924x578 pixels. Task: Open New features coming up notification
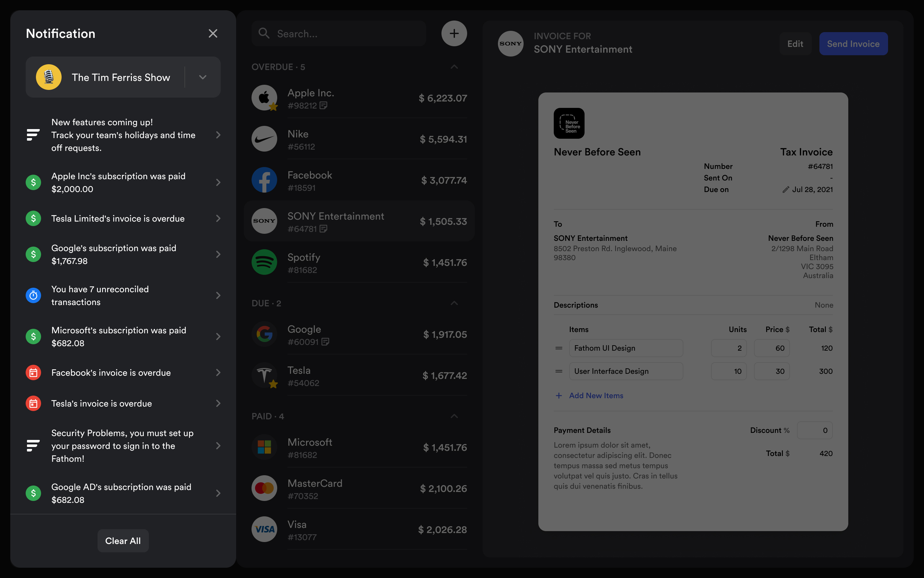[123, 135]
